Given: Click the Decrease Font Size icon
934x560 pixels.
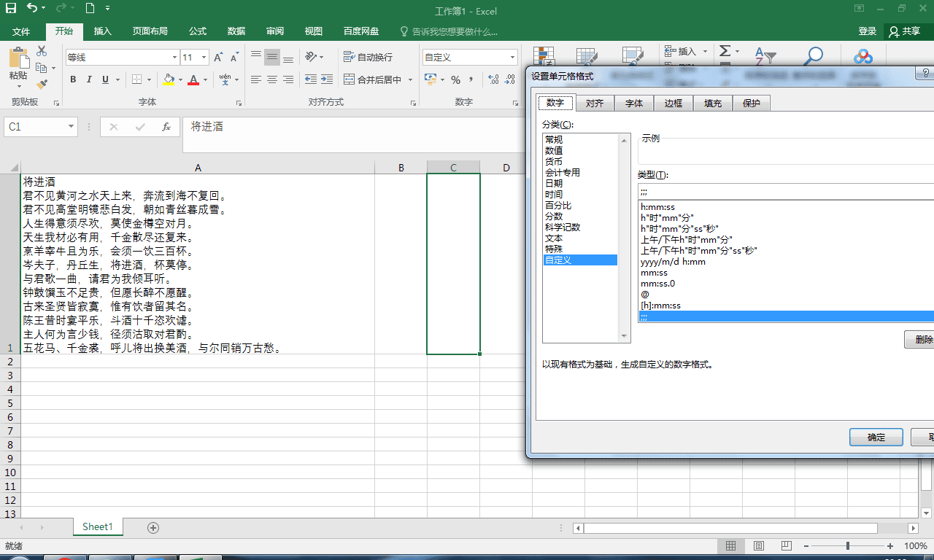Looking at the screenshot, I should tap(234, 57).
